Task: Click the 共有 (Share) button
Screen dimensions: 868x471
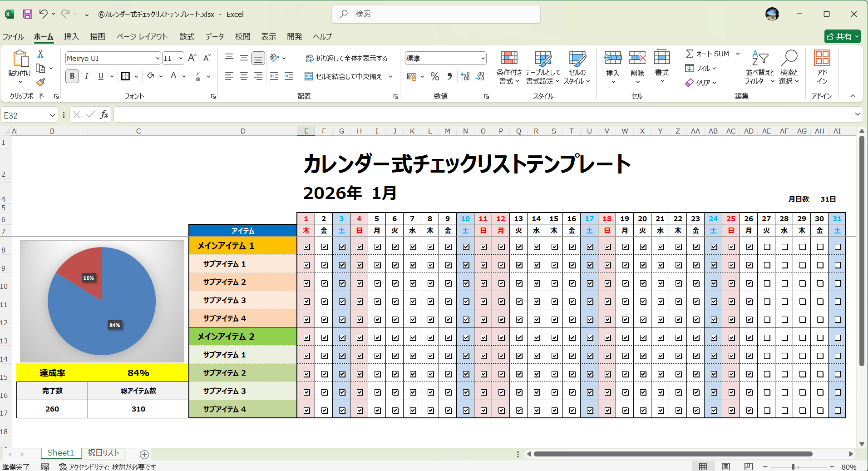Action: [x=842, y=36]
